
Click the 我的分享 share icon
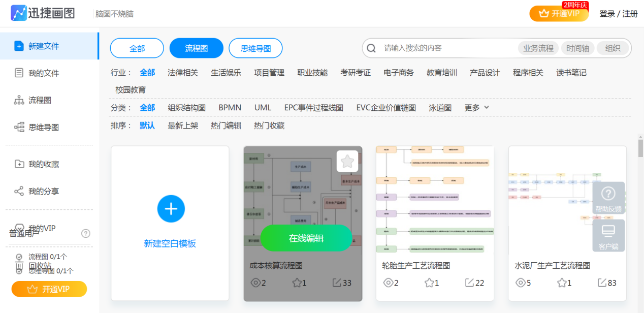click(19, 191)
